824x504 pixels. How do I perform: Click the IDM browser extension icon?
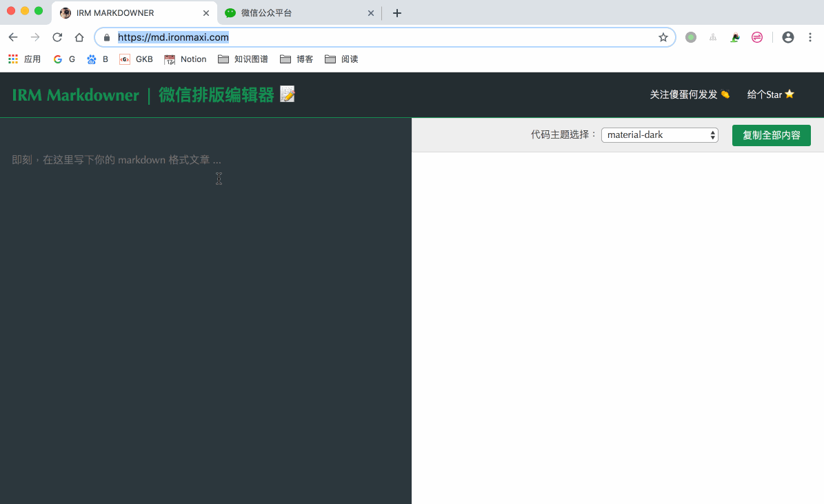[x=734, y=37]
